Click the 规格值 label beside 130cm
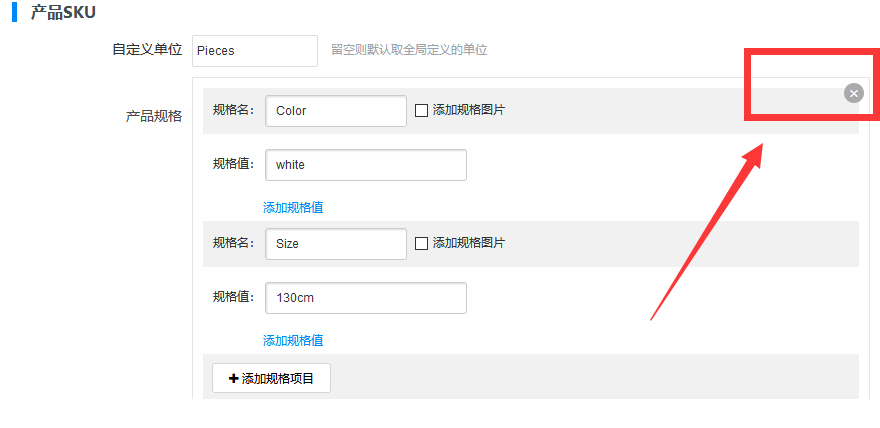 (235, 298)
